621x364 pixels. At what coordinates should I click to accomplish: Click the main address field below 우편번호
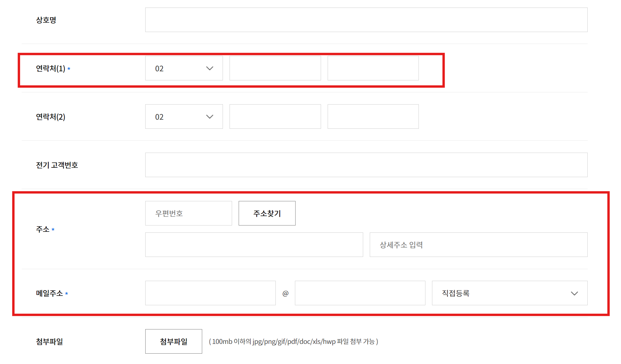254,245
